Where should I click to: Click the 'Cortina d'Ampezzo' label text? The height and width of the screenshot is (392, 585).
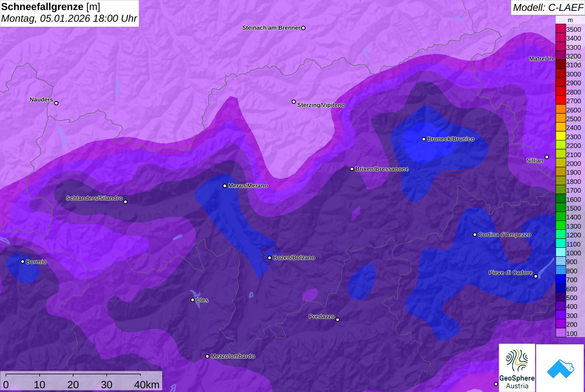(504, 234)
